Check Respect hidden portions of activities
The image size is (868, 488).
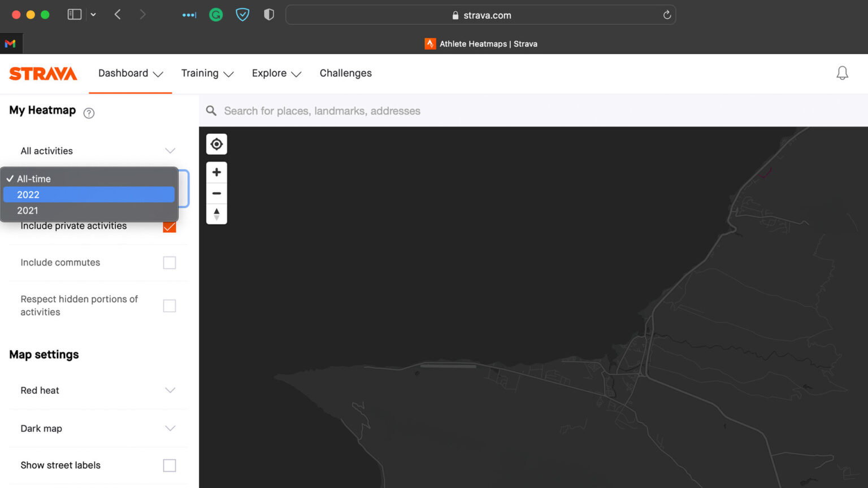click(x=169, y=305)
